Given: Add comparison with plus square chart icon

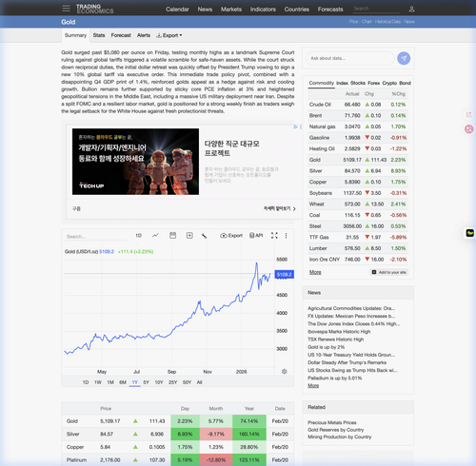Looking at the screenshot, I should coord(189,235).
